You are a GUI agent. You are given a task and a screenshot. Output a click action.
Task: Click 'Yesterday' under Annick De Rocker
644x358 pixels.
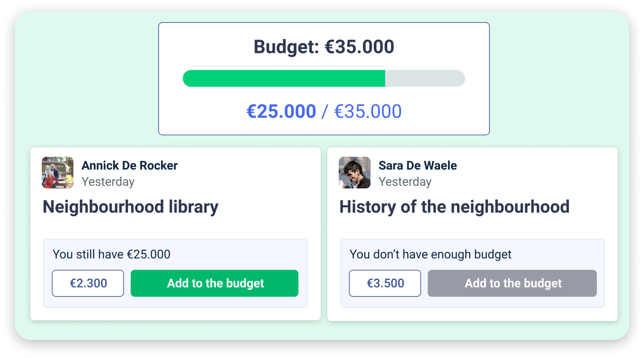click(108, 182)
